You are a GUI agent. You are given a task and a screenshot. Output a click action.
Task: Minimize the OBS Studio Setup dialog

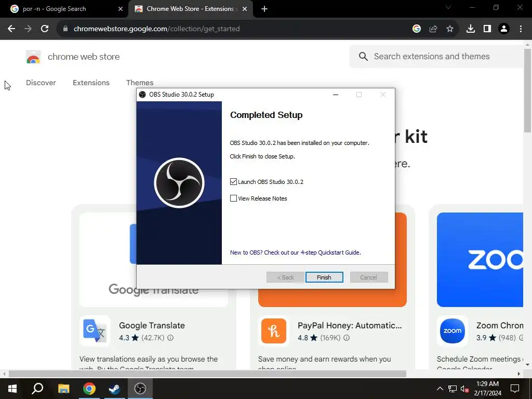336,95
